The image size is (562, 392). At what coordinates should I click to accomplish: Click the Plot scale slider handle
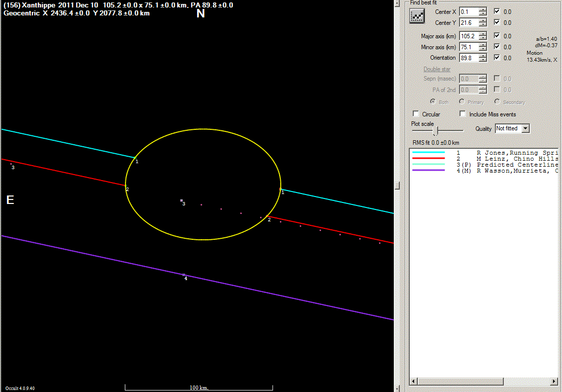[436, 130]
